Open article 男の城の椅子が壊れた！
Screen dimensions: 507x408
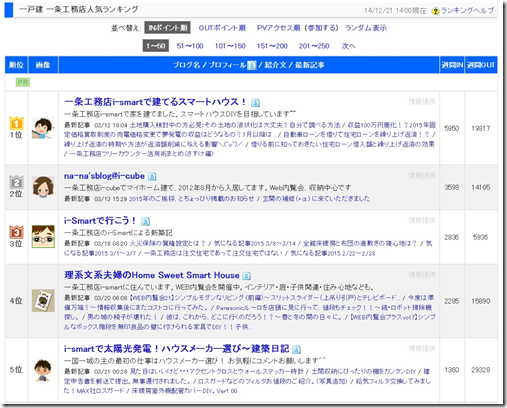coord(122,317)
